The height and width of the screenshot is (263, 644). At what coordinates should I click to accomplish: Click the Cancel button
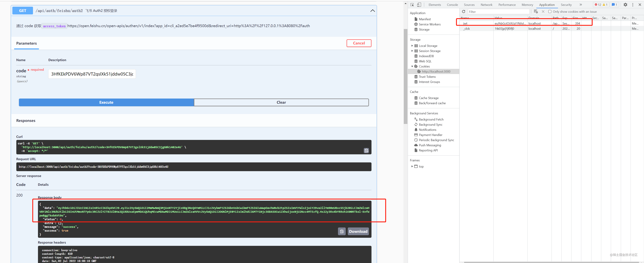(359, 43)
